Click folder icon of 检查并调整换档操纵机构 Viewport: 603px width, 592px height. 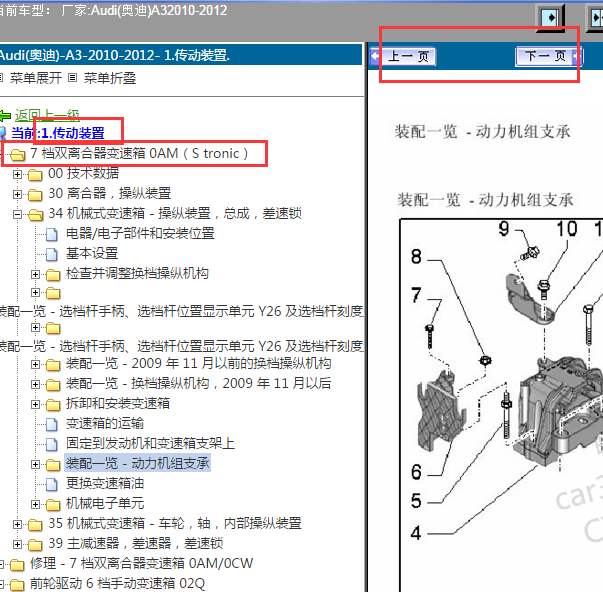[x=53, y=275]
